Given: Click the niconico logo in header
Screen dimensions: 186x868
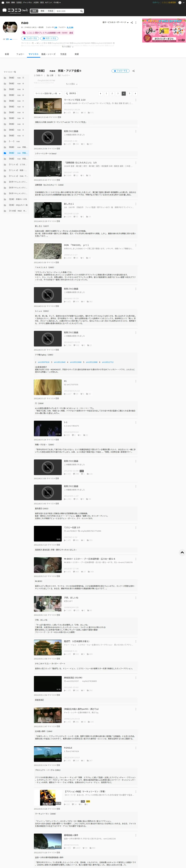Looking at the screenshot, I should tap(15, 10).
